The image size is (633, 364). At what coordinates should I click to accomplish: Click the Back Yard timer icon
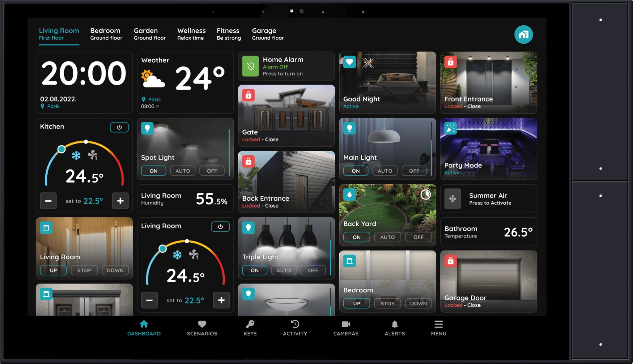(426, 194)
